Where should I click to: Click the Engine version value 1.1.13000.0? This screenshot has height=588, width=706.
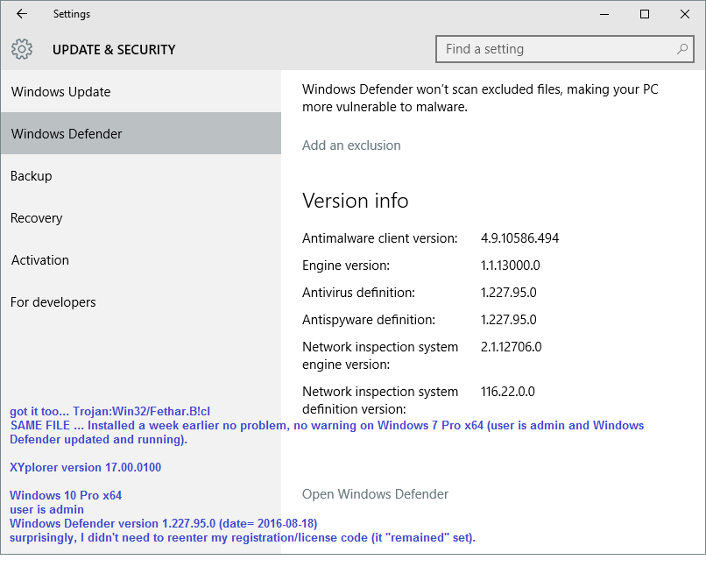point(511,265)
